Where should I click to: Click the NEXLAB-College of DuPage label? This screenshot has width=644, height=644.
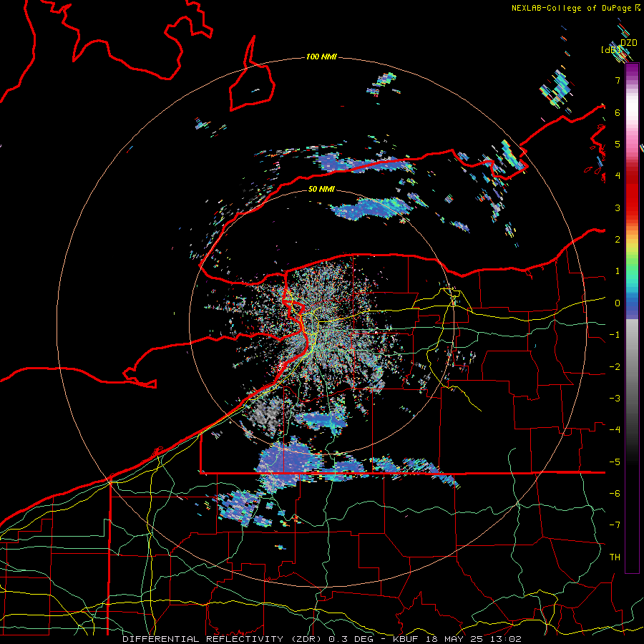(x=572, y=8)
